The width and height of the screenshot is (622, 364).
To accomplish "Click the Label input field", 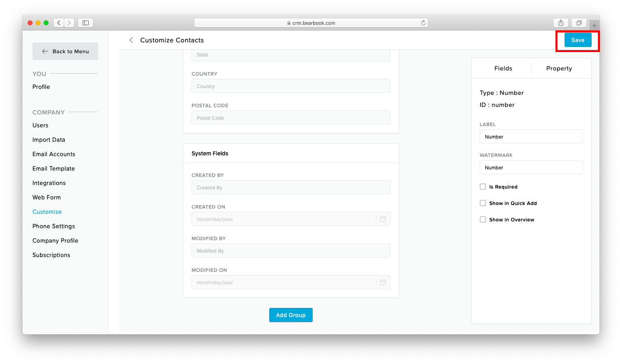I will (531, 137).
